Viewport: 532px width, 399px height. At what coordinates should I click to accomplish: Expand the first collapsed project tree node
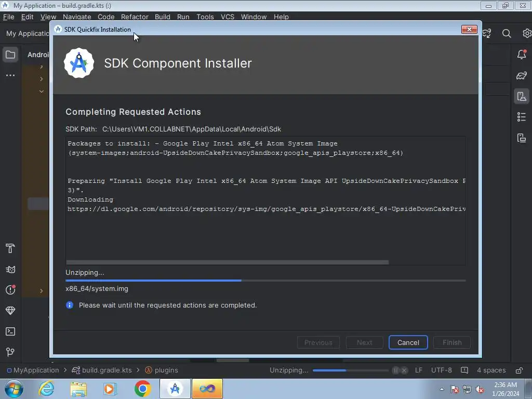[42, 67]
